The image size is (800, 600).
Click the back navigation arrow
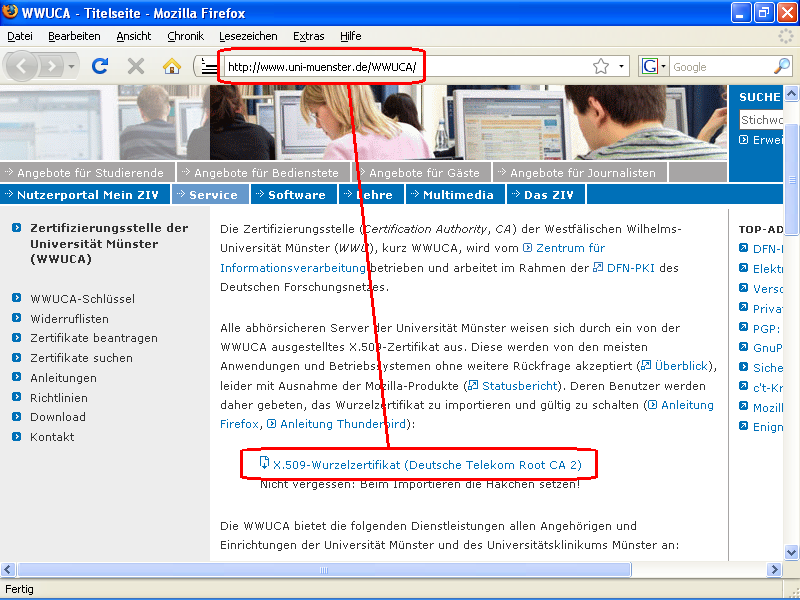(x=22, y=64)
